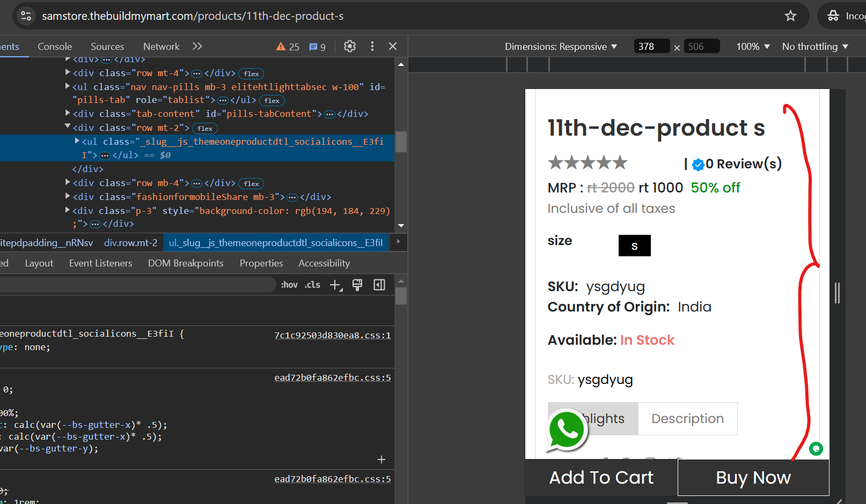Select div.row.mt-2 breadcrumb

[x=131, y=243]
